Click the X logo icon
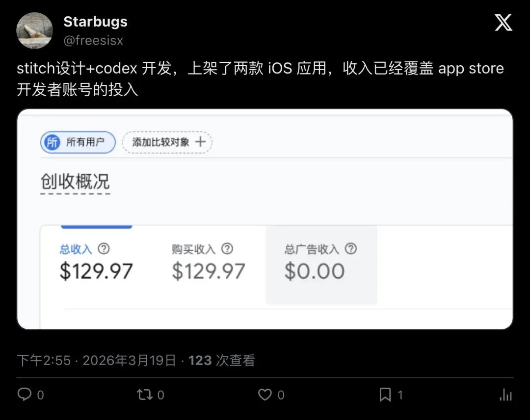This screenshot has height=420, width=530. click(x=503, y=23)
